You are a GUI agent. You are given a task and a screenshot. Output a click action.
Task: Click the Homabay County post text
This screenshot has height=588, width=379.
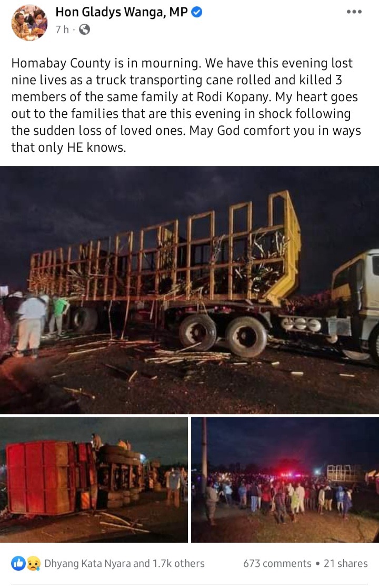(186, 105)
